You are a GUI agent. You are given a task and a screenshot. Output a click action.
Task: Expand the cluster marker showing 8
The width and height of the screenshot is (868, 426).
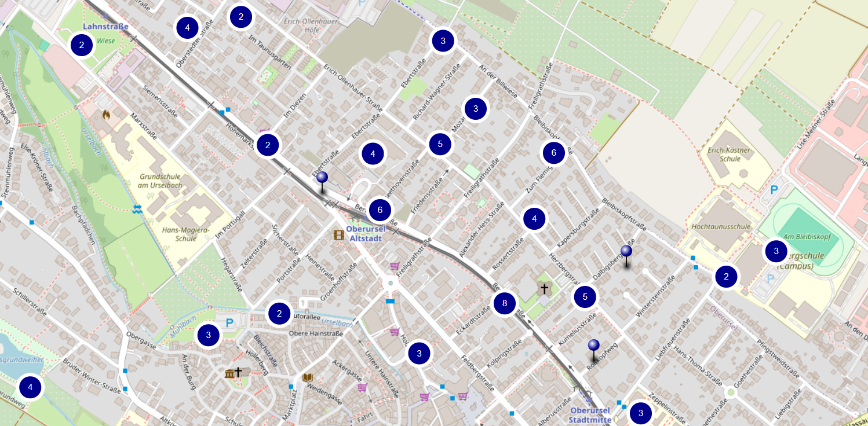coord(505,303)
